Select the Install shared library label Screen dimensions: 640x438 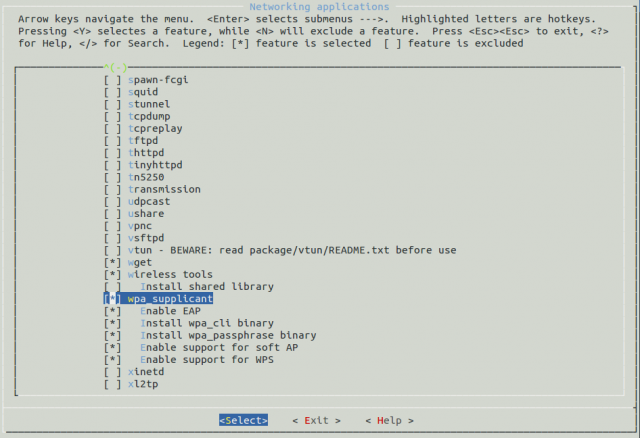coord(207,287)
